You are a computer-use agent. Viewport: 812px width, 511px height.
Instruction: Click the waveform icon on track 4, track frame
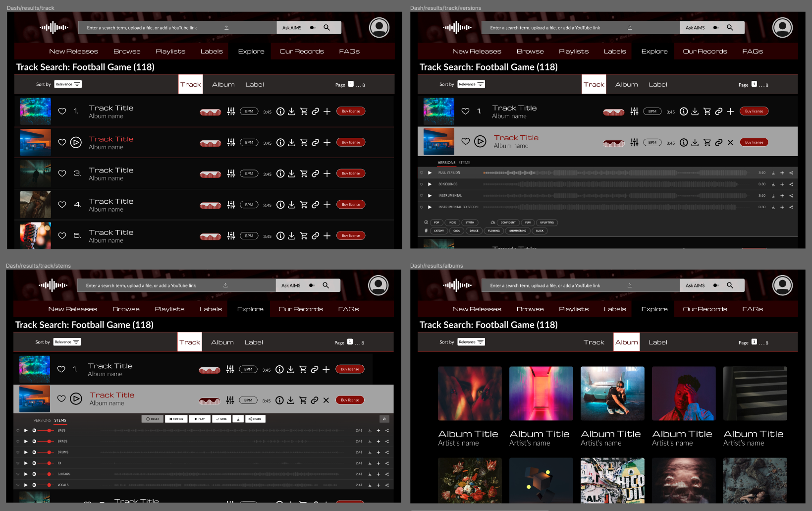click(211, 205)
